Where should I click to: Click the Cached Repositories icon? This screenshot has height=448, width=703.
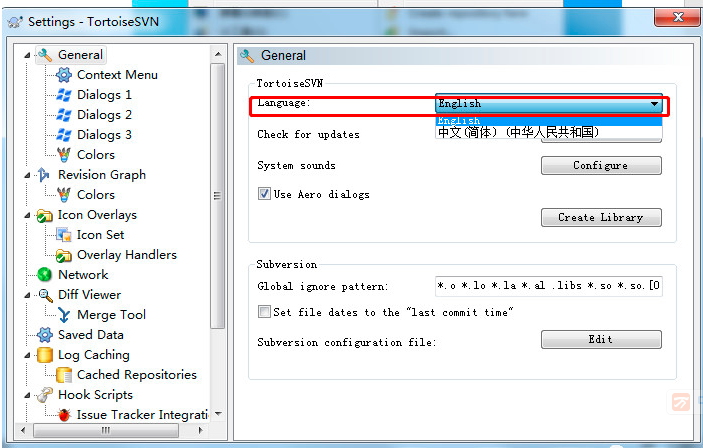pyautogui.click(x=64, y=375)
